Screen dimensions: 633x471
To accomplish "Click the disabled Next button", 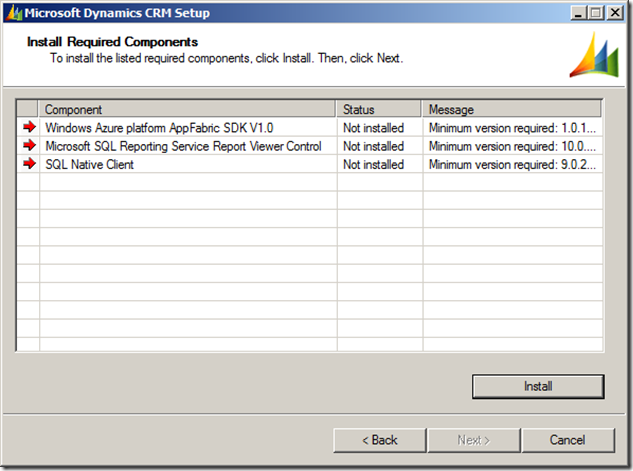I will click(x=473, y=440).
